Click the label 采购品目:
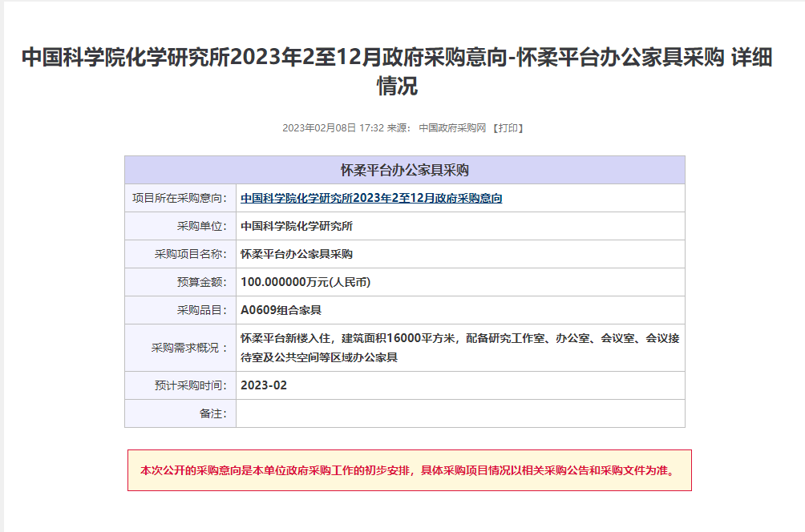 (202, 310)
